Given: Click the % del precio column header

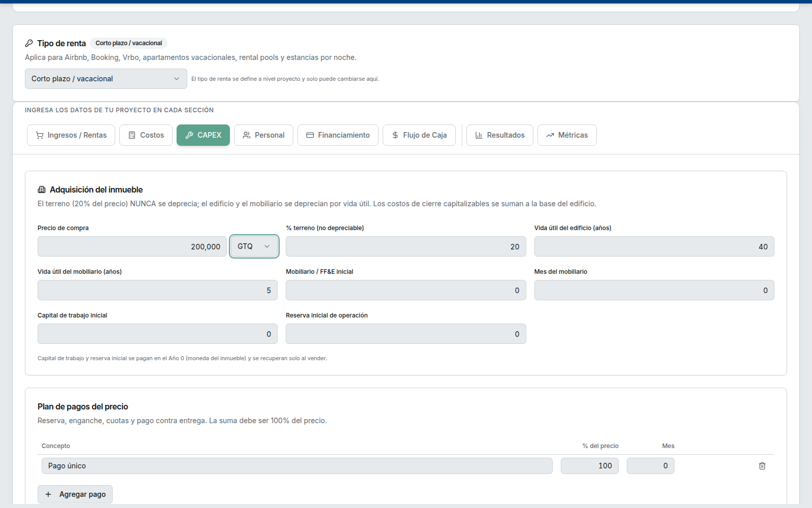Looking at the screenshot, I should (x=600, y=446).
